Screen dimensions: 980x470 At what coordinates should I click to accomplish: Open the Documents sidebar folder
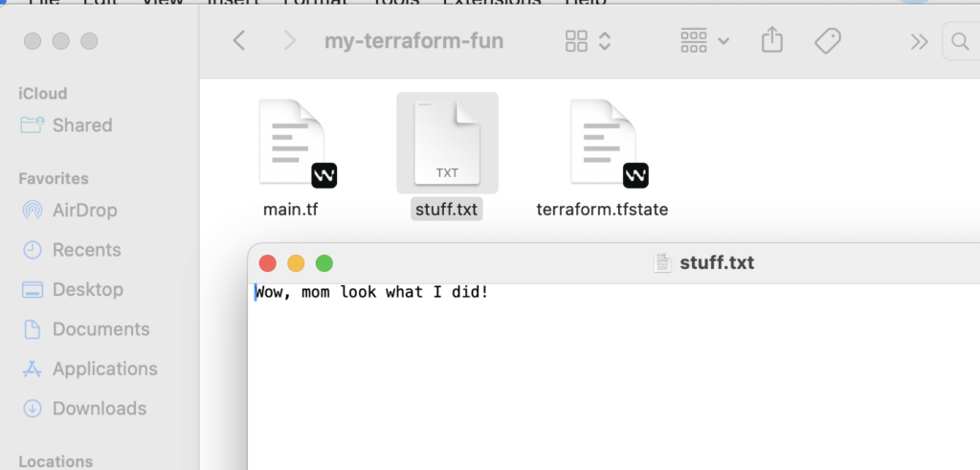click(x=100, y=329)
